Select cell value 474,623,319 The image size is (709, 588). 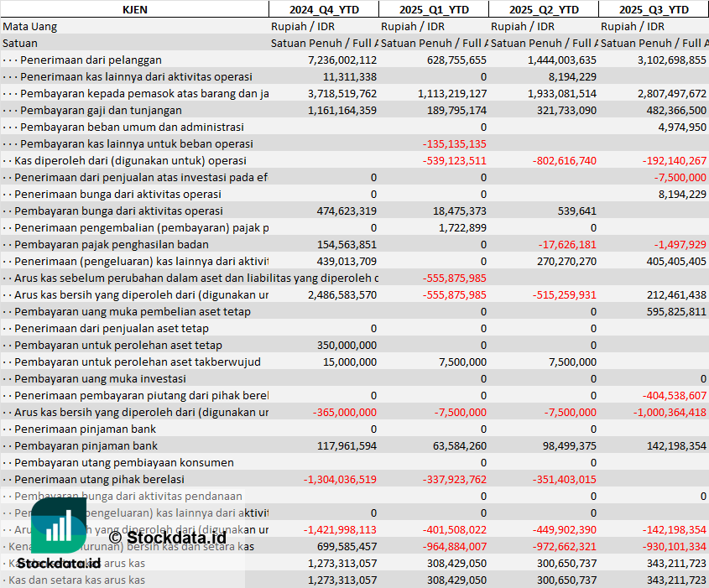(x=347, y=211)
